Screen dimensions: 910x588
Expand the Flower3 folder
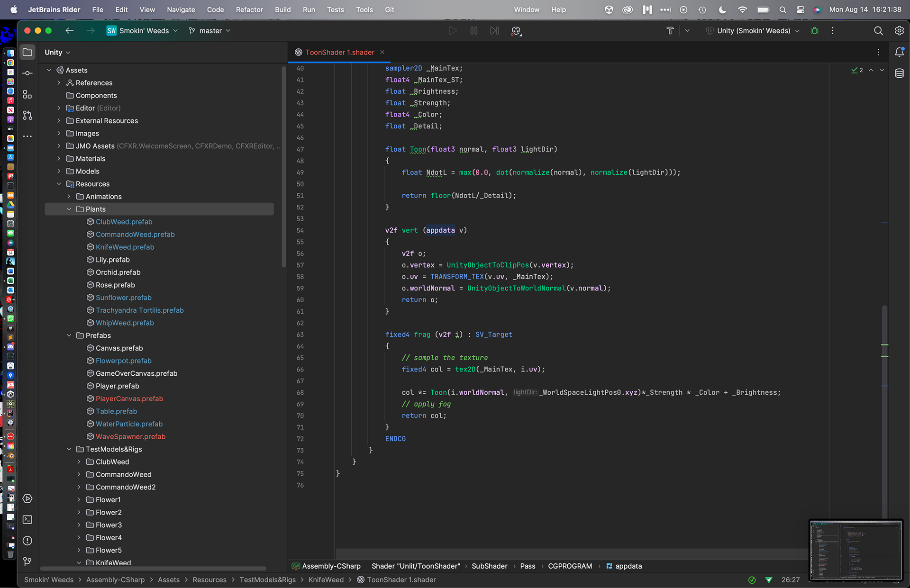tap(79, 525)
